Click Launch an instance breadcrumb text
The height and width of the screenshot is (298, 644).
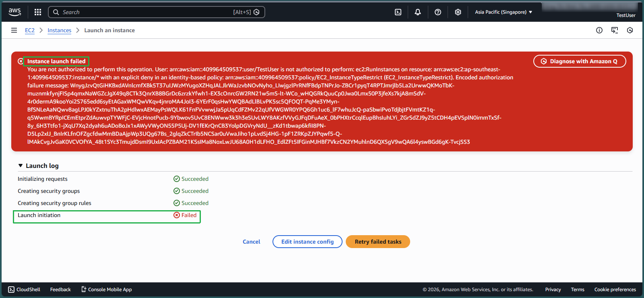click(x=109, y=30)
